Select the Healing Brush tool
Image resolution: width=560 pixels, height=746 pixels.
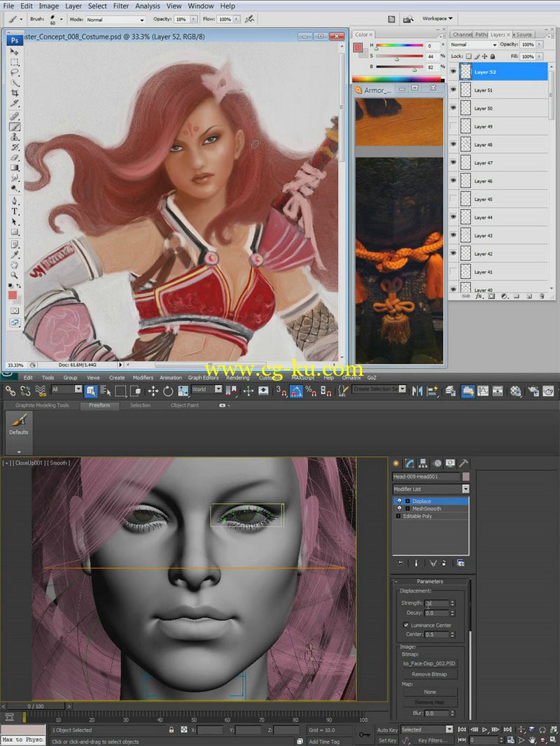click(x=14, y=115)
